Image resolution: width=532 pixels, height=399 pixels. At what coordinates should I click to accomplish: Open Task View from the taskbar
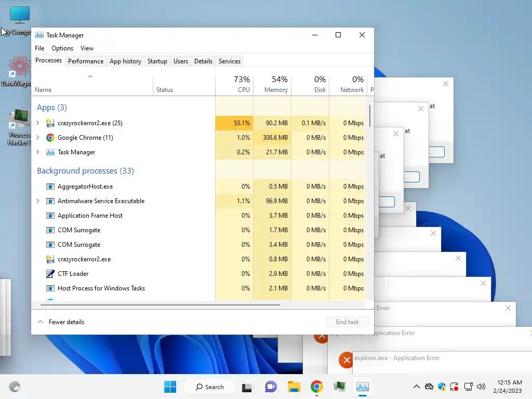247,387
